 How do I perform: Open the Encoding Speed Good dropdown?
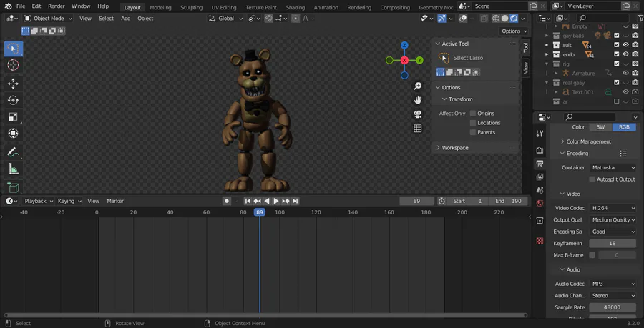pos(613,232)
